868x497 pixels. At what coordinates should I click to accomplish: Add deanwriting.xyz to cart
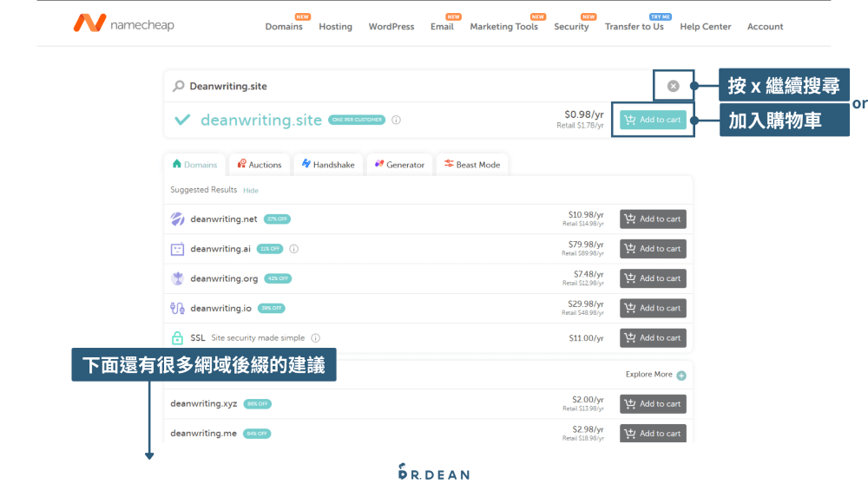click(654, 404)
